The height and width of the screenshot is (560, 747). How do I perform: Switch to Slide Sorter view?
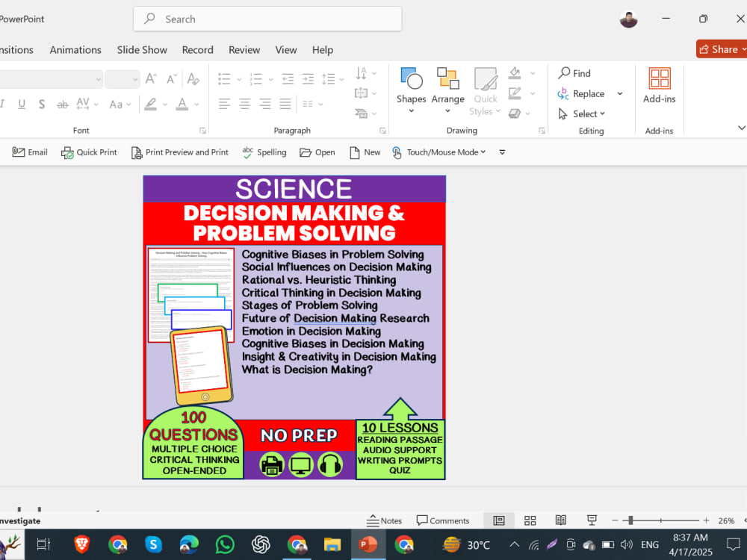(x=530, y=520)
